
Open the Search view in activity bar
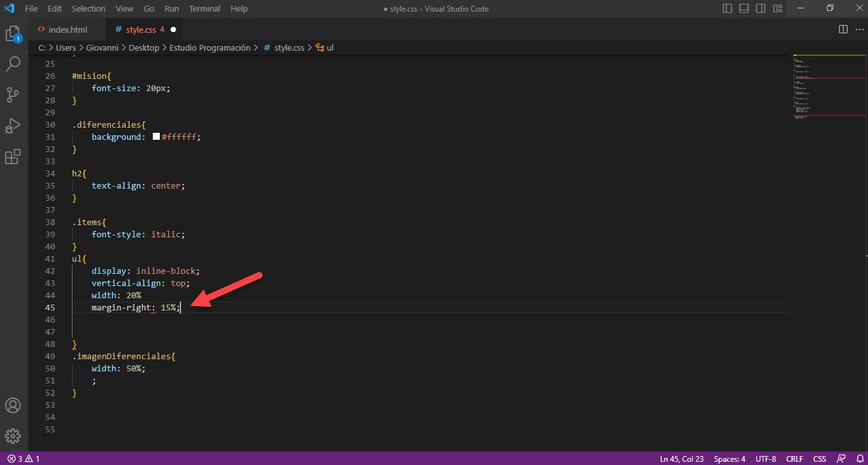13,64
